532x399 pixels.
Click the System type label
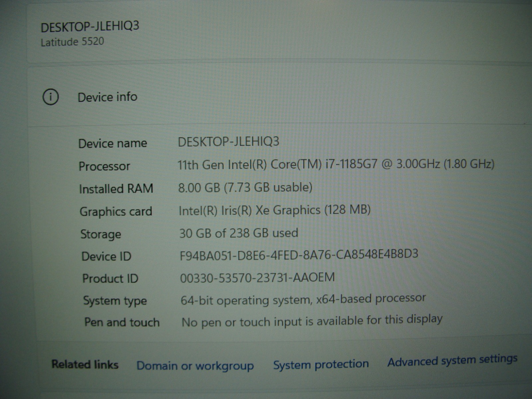[115, 301]
